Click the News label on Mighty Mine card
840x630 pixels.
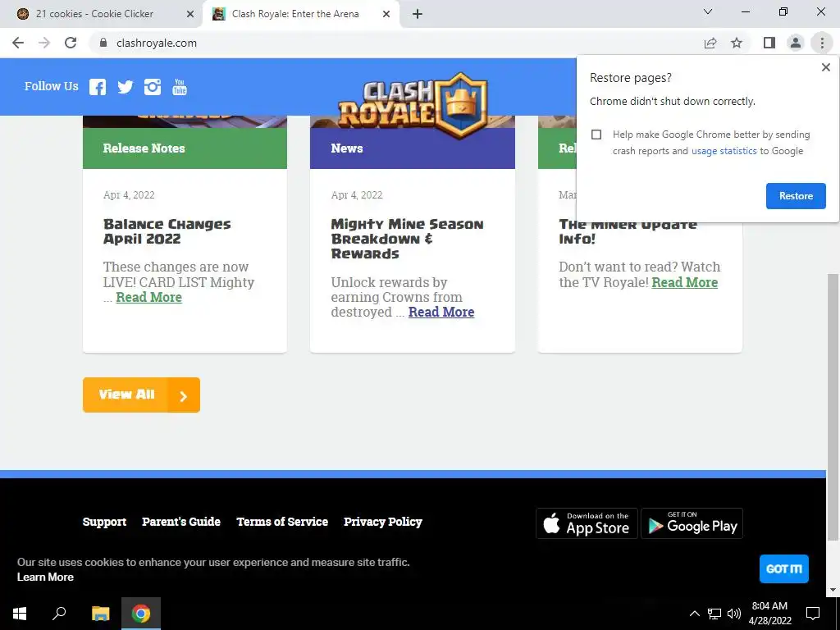[347, 148]
